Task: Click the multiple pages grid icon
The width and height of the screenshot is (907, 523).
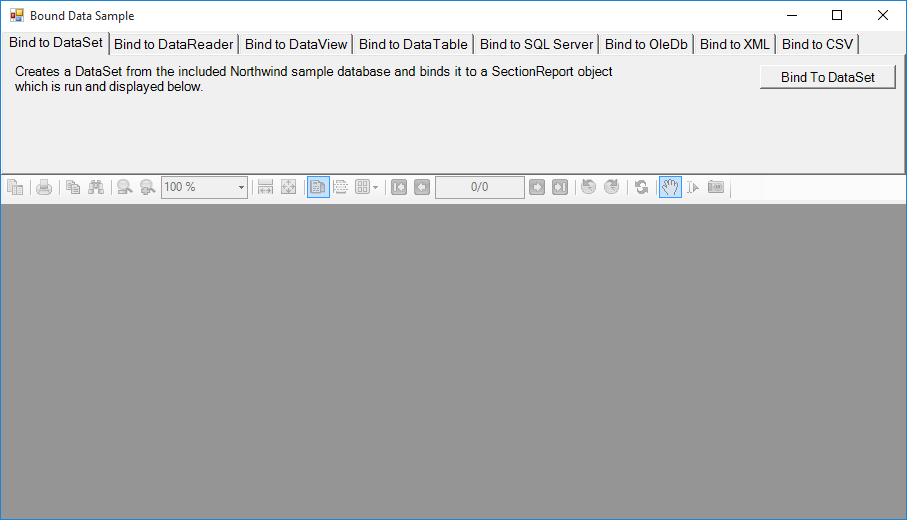Action: [362, 187]
